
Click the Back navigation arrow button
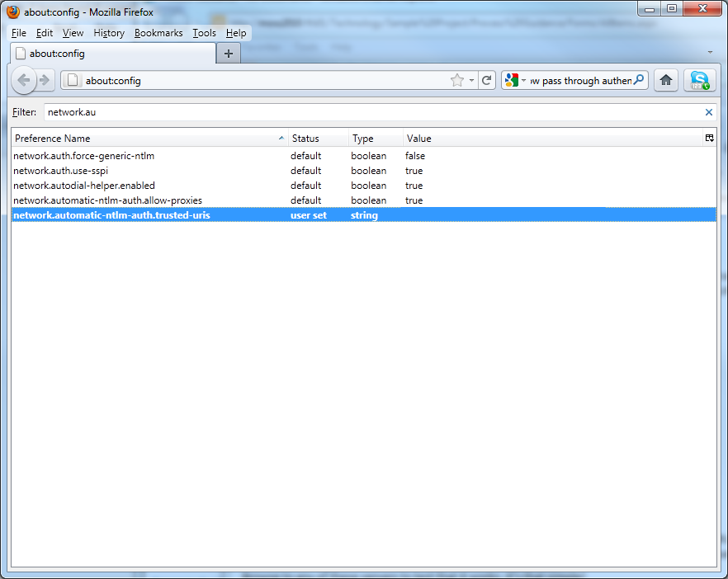tap(23, 80)
